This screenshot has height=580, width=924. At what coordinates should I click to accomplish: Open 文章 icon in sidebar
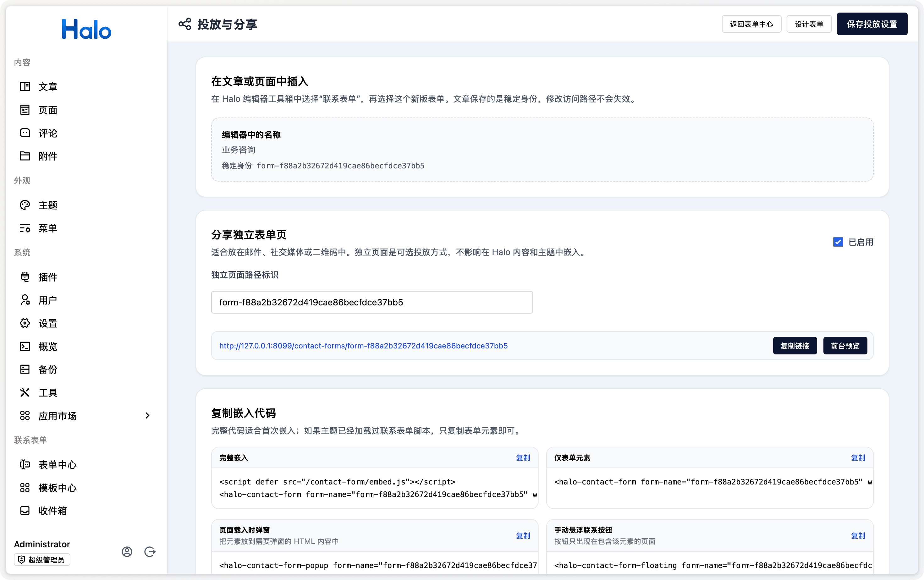coord(25,87)
